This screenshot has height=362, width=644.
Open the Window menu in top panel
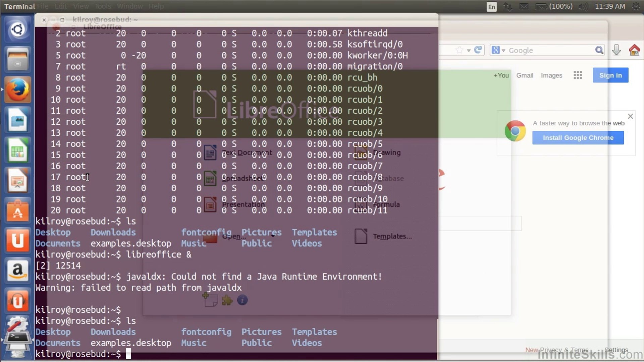[130, 6]
